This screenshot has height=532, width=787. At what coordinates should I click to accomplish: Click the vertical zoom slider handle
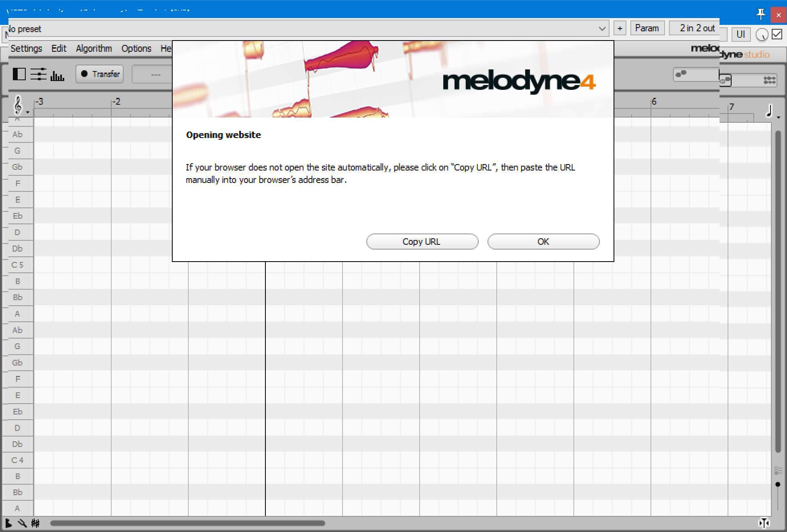coord(778,485)
